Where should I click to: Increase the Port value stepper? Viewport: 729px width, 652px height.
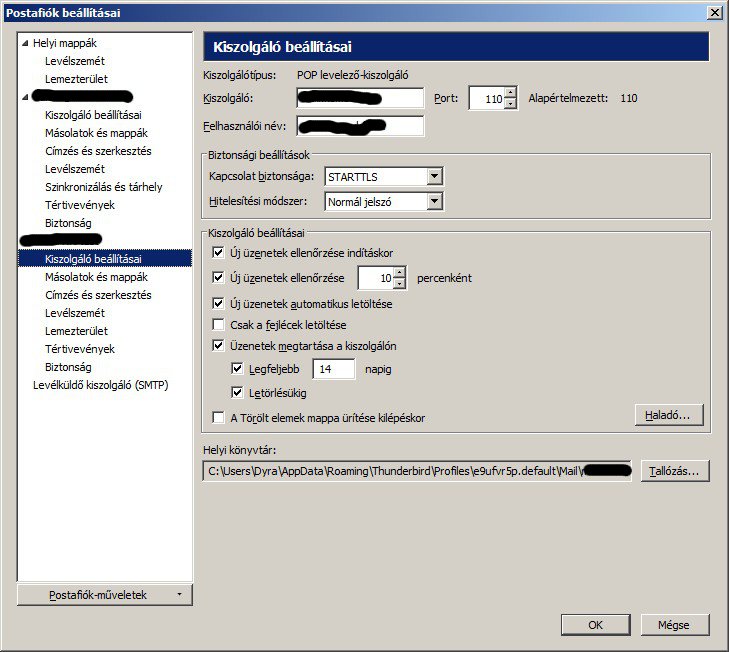pyautogui.click(x=510, y=93)
